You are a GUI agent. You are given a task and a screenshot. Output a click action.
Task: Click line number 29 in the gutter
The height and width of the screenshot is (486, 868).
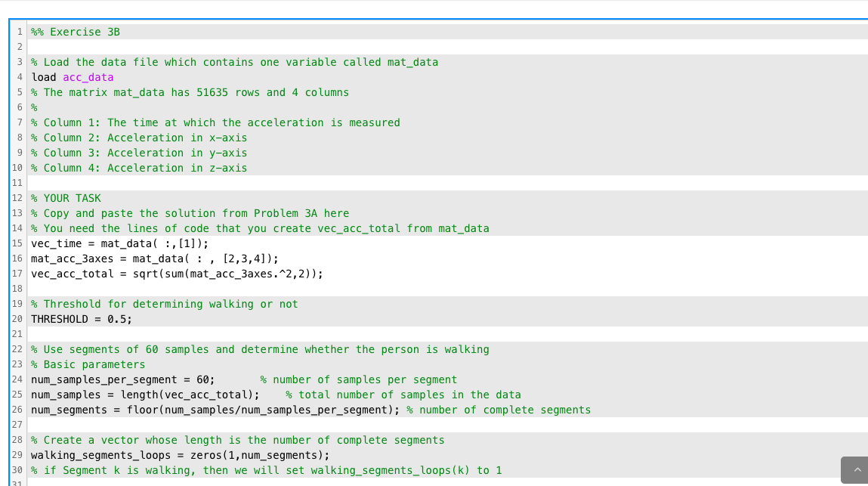17,455
